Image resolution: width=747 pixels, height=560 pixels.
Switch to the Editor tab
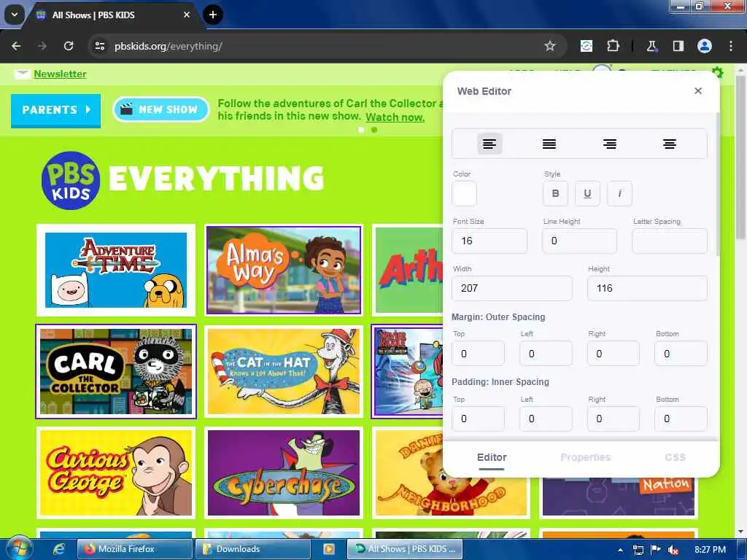pos(492,457)
